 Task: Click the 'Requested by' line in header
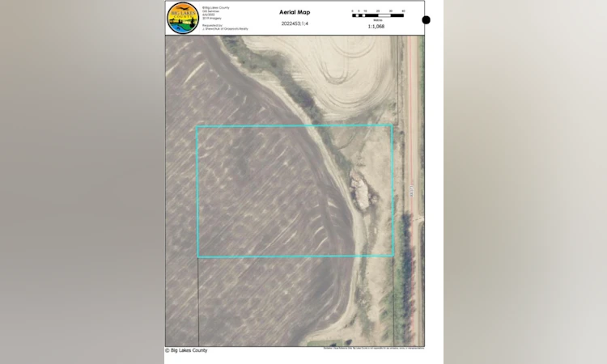[213, 25]
